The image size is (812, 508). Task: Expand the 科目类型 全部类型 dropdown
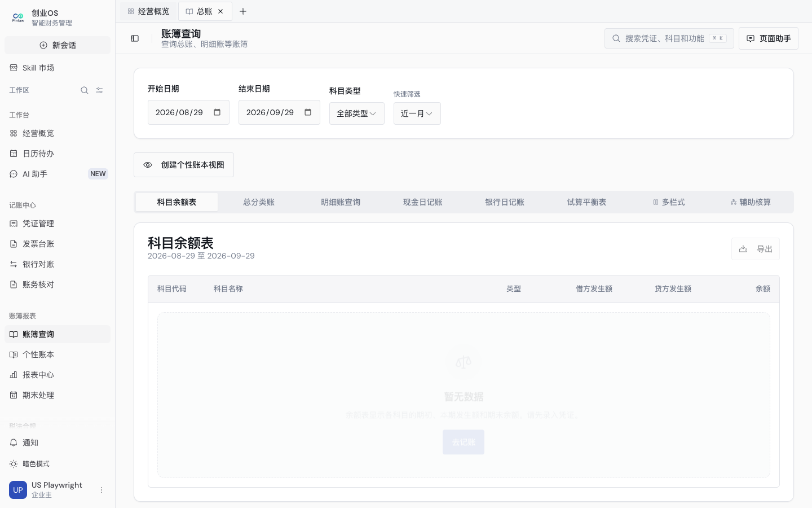[x=357, y=113]
